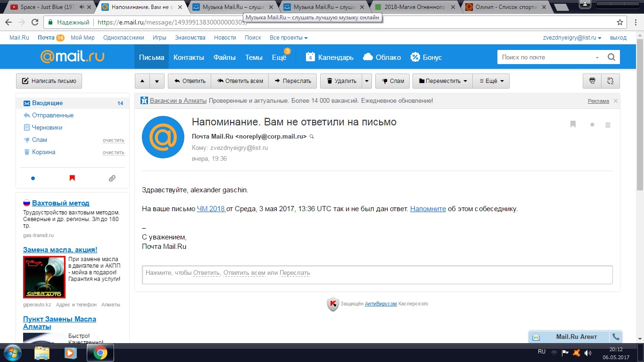
Task: Open the Mail.Ru Агент chat bar
Action: [570, 337]
